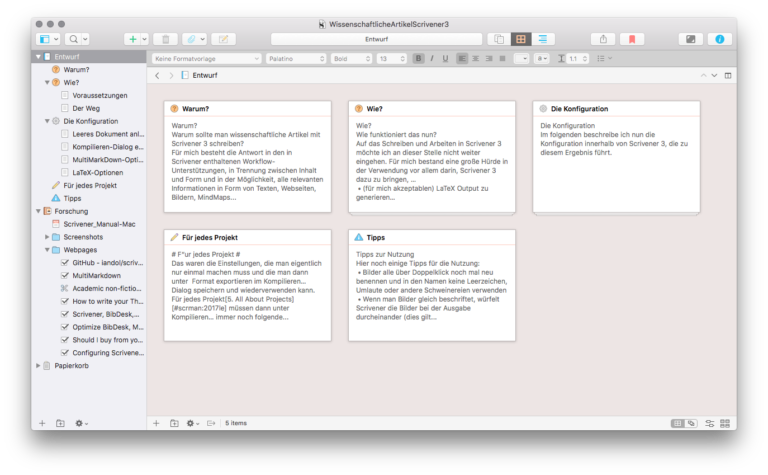Click the Entwurf title search field
Image resolution: width=768 pixels, height=475 pixels.
point(376,39)
